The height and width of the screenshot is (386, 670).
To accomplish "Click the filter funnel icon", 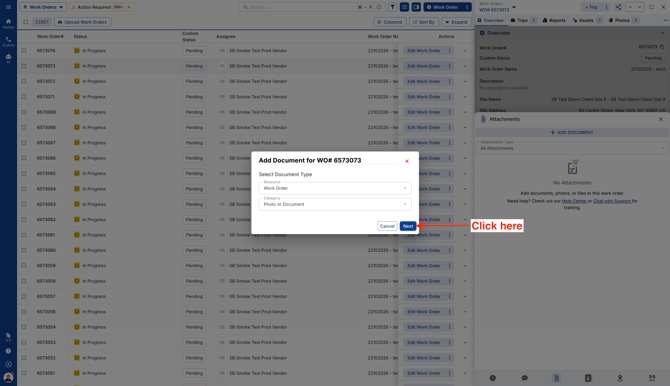I will (x=392, y=7).
